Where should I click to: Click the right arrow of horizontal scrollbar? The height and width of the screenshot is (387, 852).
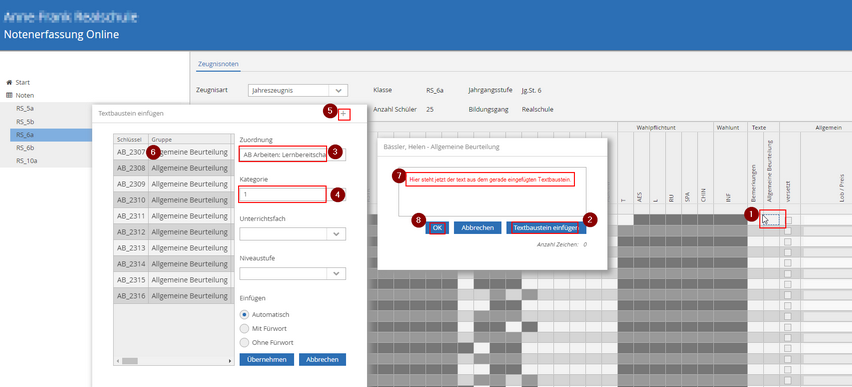[230, 361]
